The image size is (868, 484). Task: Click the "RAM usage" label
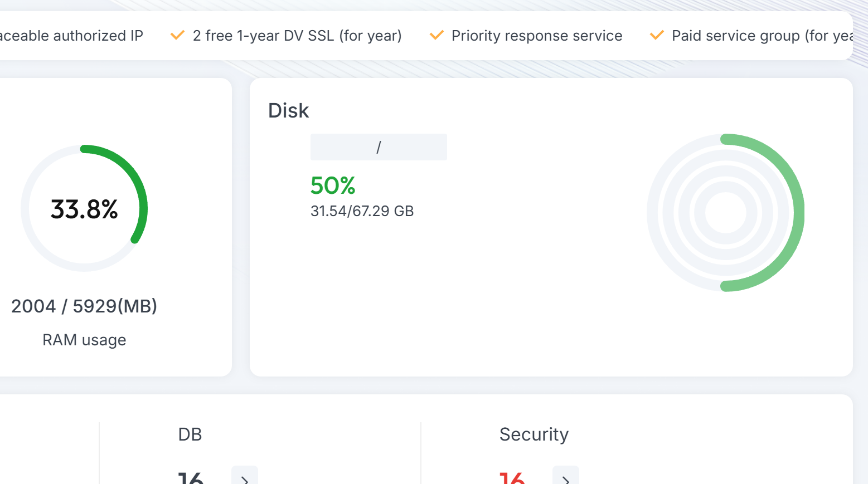point(84,340)
